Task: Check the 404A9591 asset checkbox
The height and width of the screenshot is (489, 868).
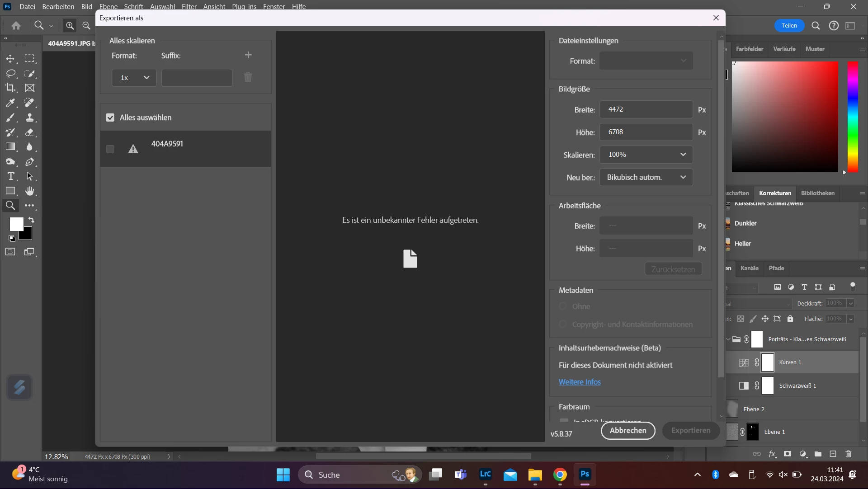Action: [110, 149]
